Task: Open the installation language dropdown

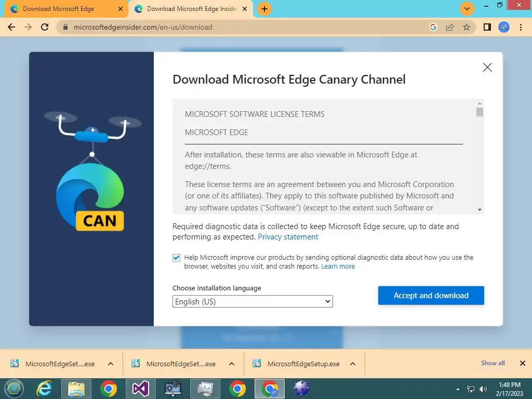Action: (252, 301)
